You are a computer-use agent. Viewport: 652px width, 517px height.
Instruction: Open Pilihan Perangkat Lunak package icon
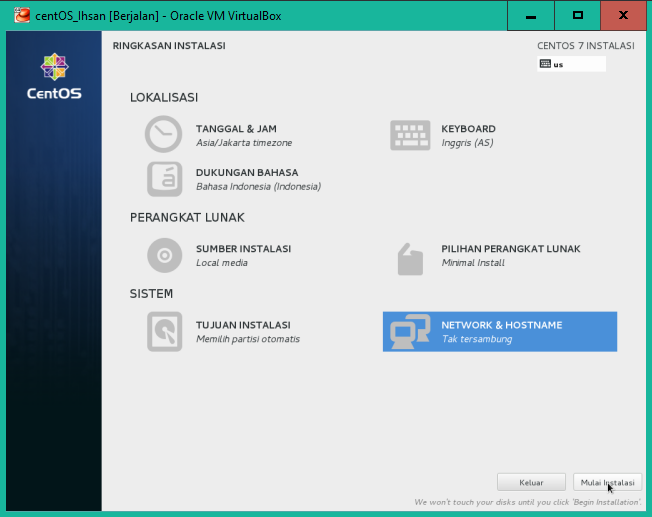(410, 259)
